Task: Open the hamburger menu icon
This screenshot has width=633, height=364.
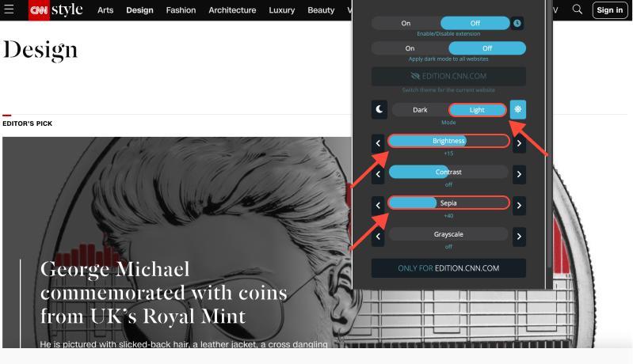Action: pos(9,9)
